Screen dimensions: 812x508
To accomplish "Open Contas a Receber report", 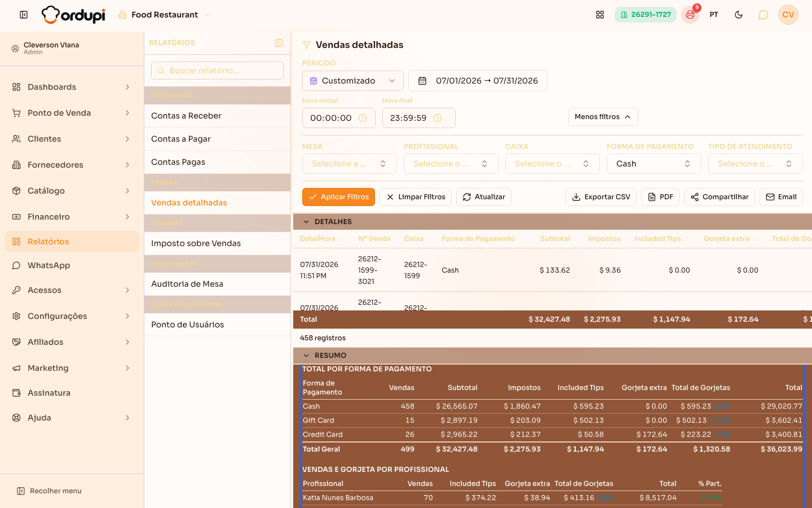I will (217, 116).
